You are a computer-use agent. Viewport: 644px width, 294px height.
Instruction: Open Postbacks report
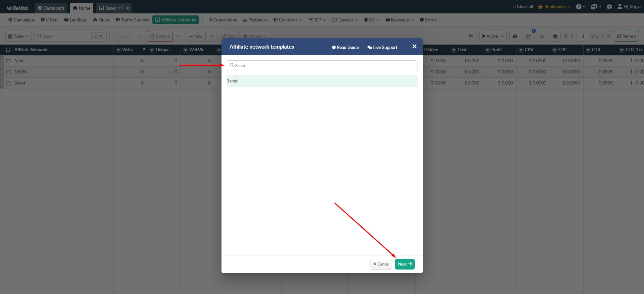click(255, 20)
